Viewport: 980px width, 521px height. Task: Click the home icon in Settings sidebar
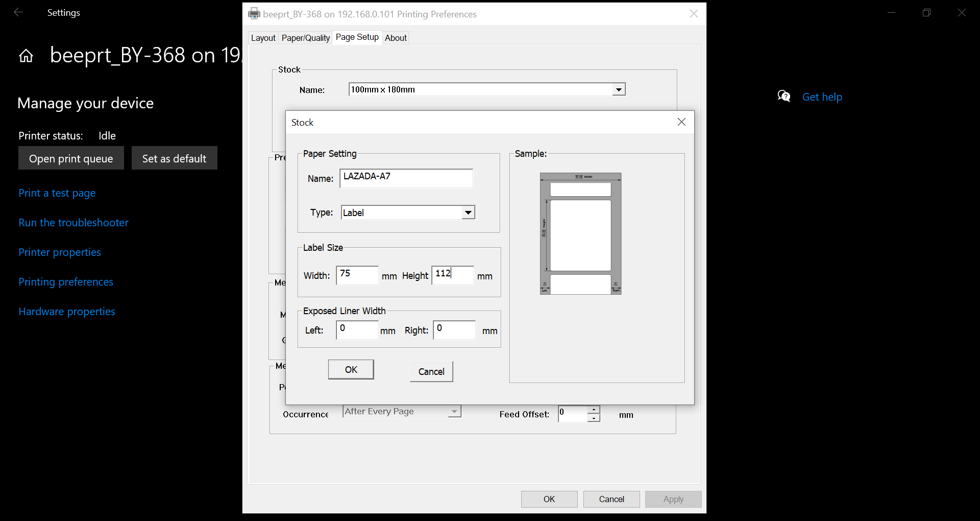pyautogui.click(x=26, y=55)
